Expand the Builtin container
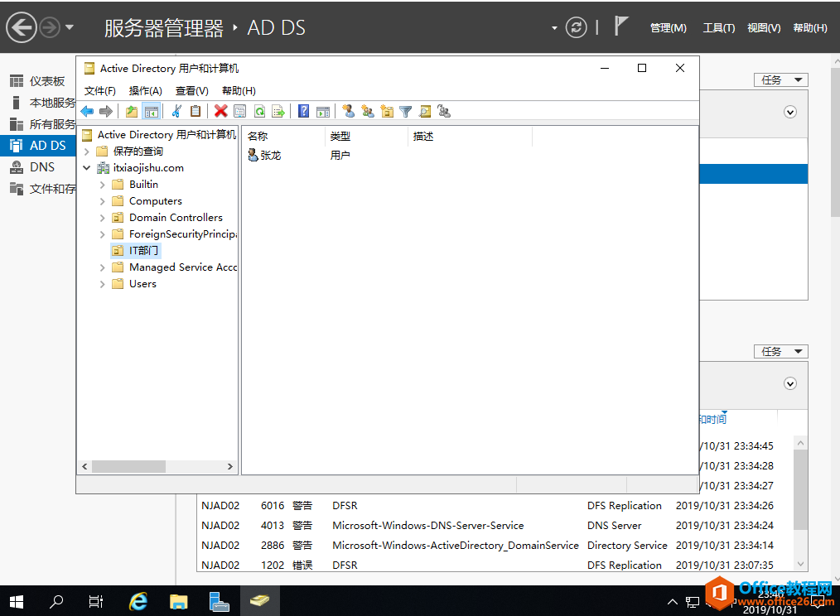The image size is (840, 616). click(103, 185)
